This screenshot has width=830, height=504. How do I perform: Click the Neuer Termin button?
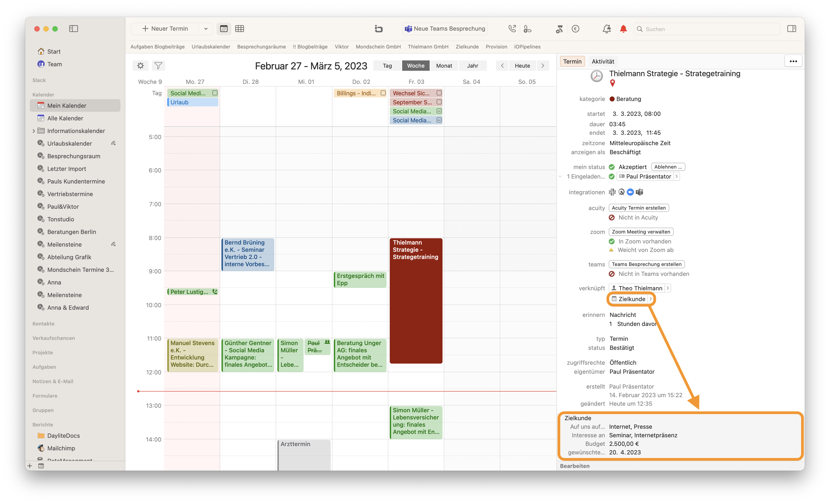[165, 29]
